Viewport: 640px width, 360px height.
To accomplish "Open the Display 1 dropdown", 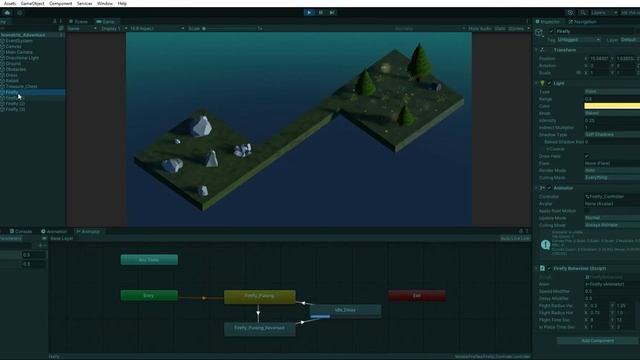I will (113, 29).
